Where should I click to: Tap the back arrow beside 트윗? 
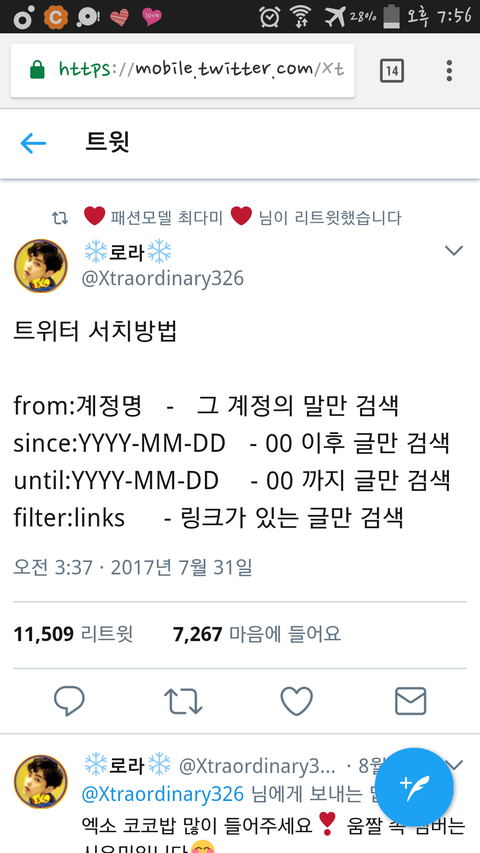33,144
